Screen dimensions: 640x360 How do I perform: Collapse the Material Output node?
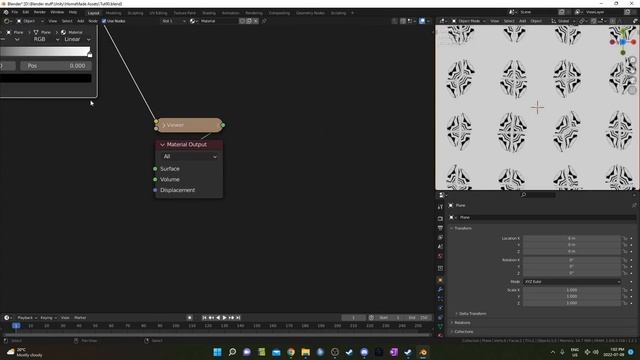point(162,144)
